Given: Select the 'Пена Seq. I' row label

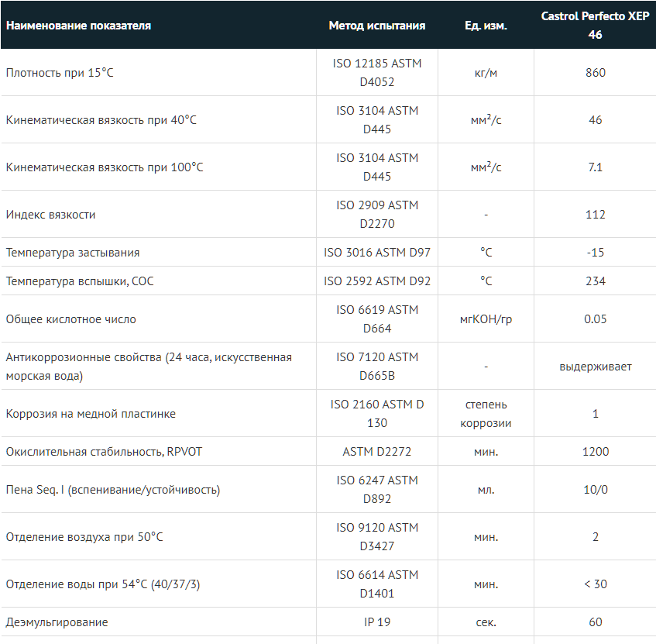Looking at the screenshot, I should 113,490.
